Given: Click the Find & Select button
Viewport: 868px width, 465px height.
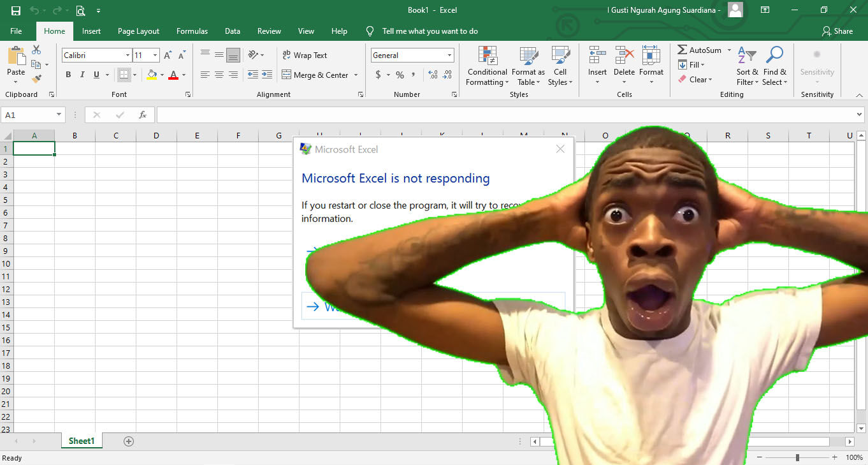Looking at the screenshot, I should [775, 66].
